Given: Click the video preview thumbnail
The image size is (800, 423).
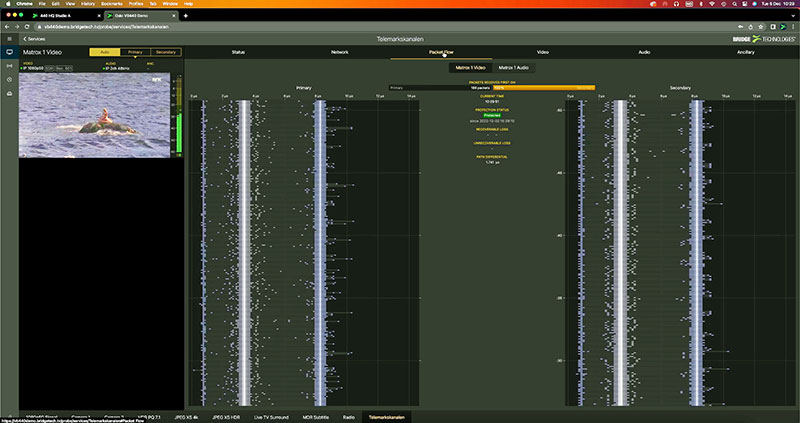Looking at the screenshot, I should pos(94,115).
